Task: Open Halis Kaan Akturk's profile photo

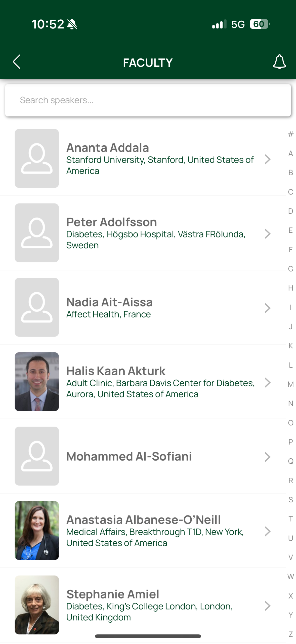Action: coord(37,381)
